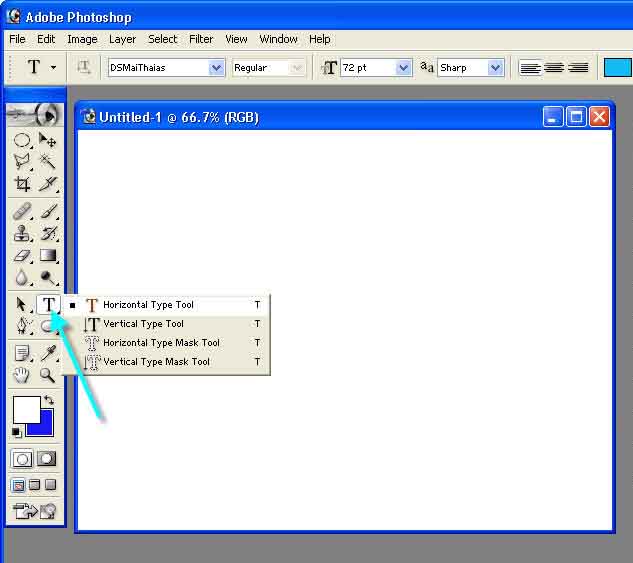Open the Image menu
The height and width of the screenshot is (563, 633).
(x=82, y=39)
